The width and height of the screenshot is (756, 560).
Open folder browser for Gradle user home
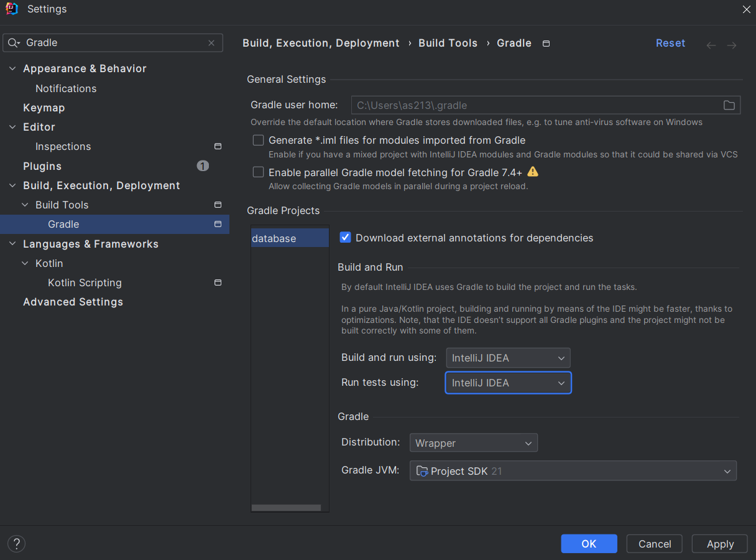point(729,105)
